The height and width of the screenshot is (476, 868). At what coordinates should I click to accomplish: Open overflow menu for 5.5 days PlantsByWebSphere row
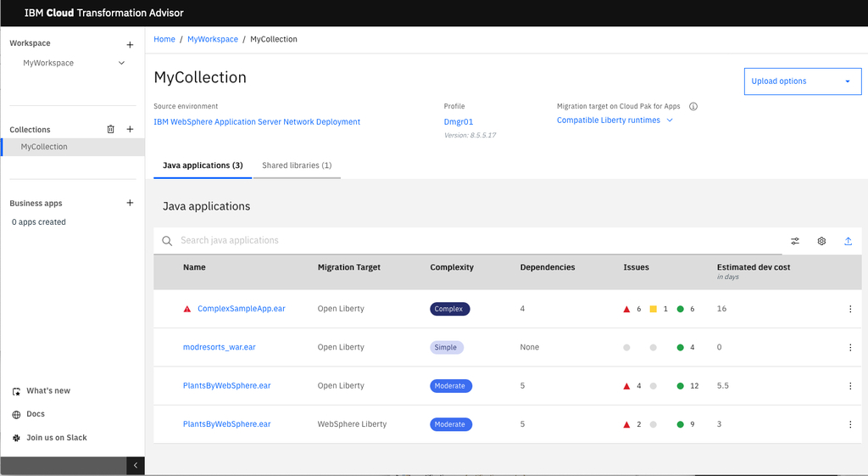850,386
